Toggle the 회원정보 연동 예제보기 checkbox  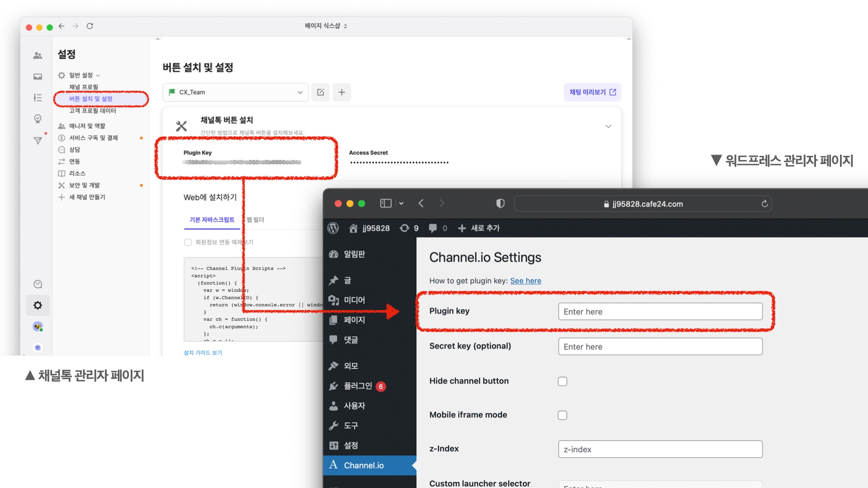coord(188,242)
